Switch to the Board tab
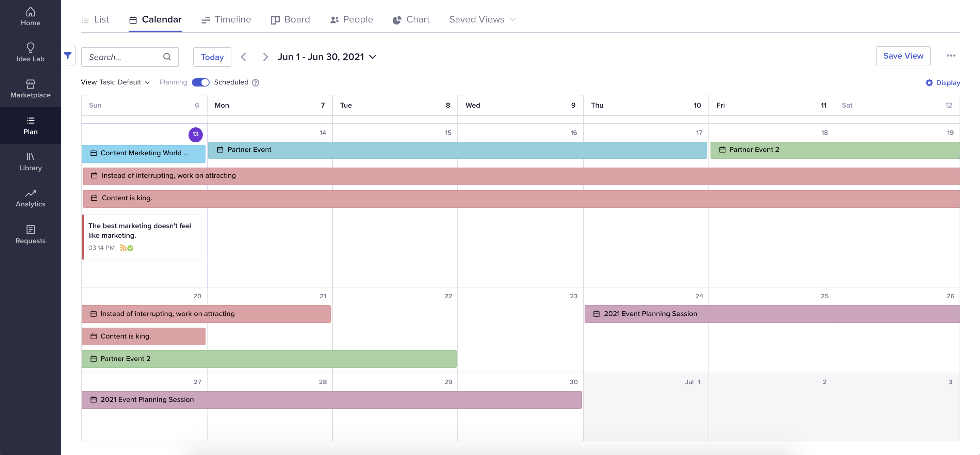Screen dimensions: 980x455 pos(290,19)
